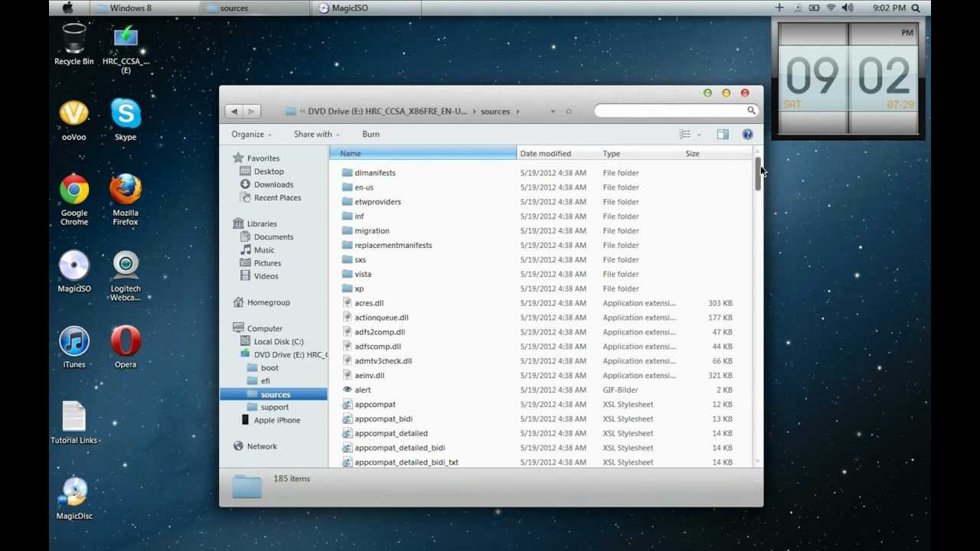Click the Burn toolbar button

click(371, 135)
